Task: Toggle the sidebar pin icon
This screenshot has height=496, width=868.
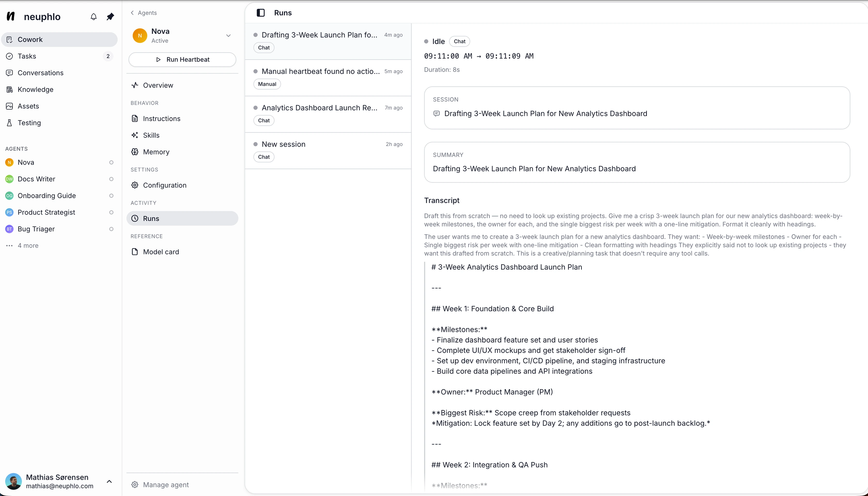Action: pos(110,16)
